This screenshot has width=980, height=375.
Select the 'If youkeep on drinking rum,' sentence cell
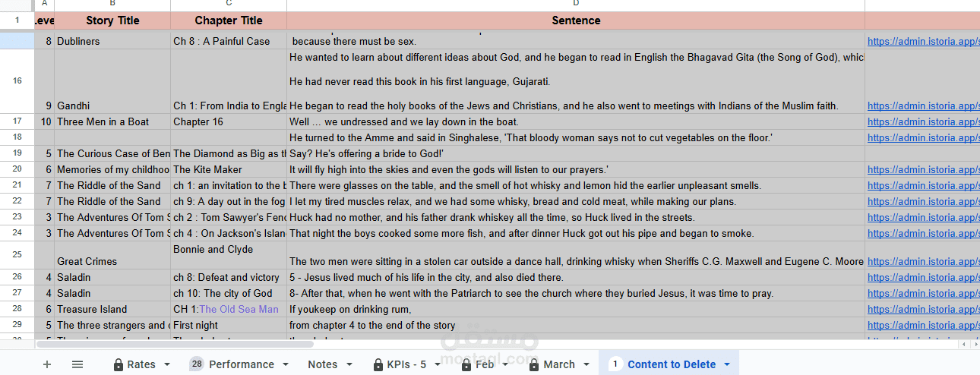click(x=576, y=309)
